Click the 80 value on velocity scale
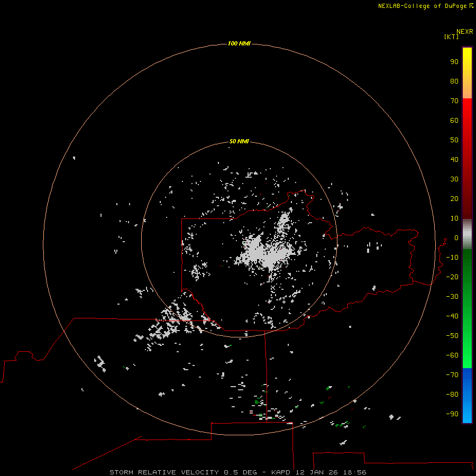The height and width of the screenshot is (476, 476). 454,81
